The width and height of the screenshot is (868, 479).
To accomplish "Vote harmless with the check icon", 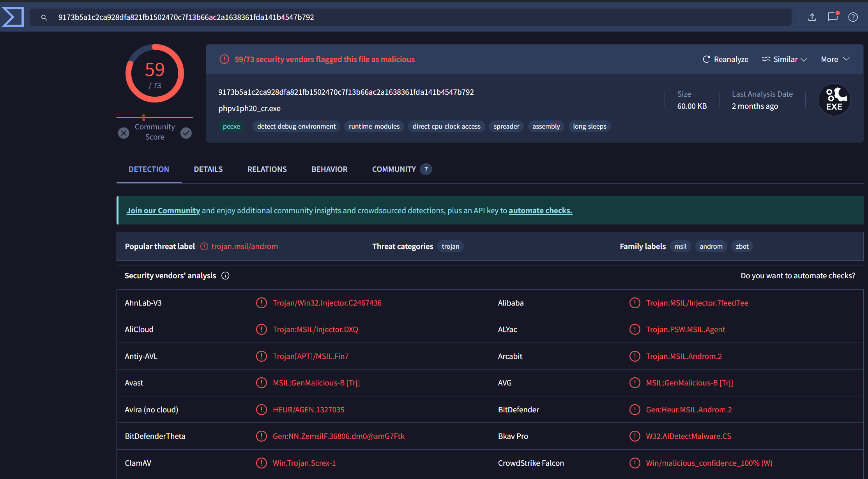I will pyautogui.click(x=186, y=133).
